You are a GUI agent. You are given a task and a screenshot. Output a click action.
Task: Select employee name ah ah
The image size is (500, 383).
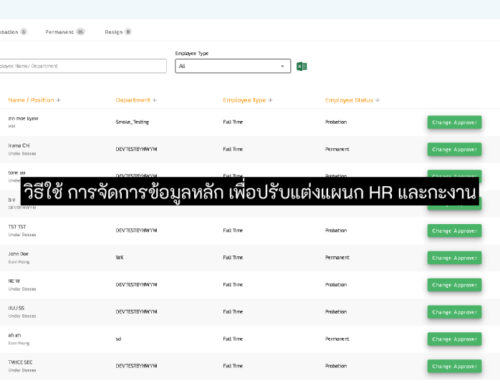point(15,335)
